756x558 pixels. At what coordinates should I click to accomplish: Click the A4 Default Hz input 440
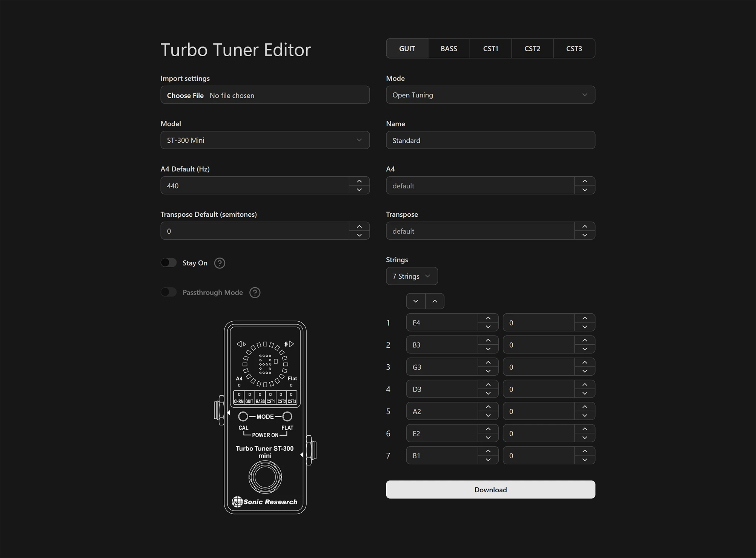pos(255,185)
